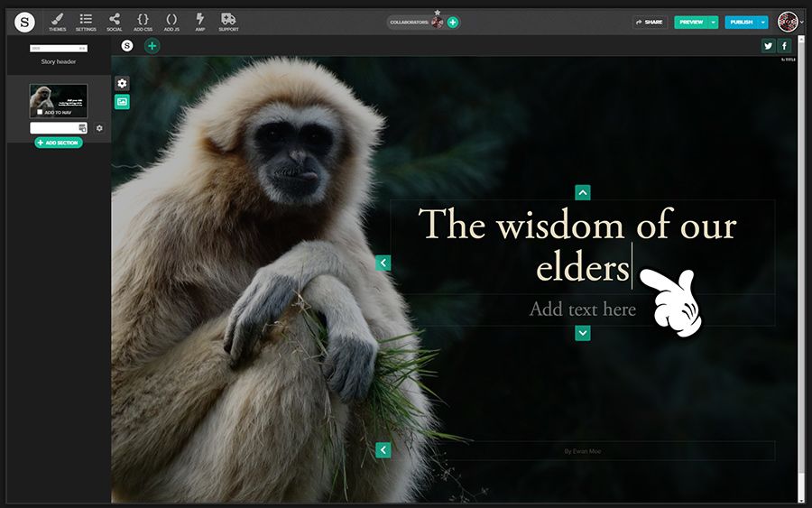Open the Support ambulance icon
The image size is (812, 508).
[228, 23]
